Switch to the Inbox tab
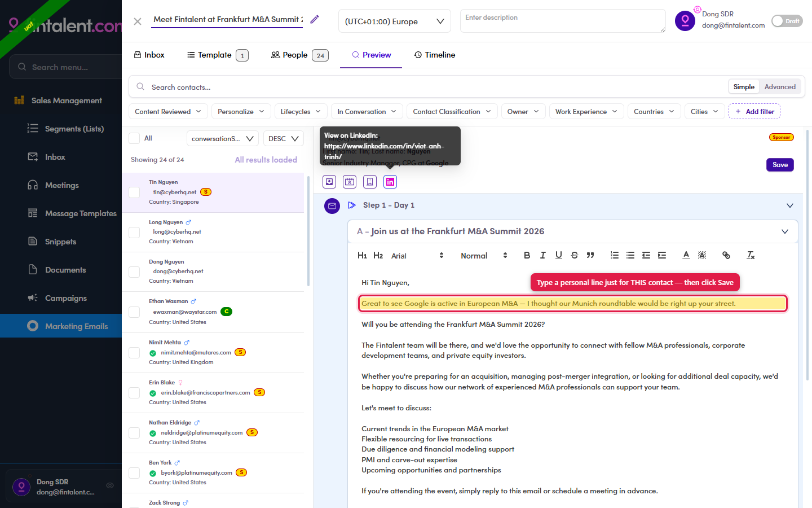 coord(149,55)
